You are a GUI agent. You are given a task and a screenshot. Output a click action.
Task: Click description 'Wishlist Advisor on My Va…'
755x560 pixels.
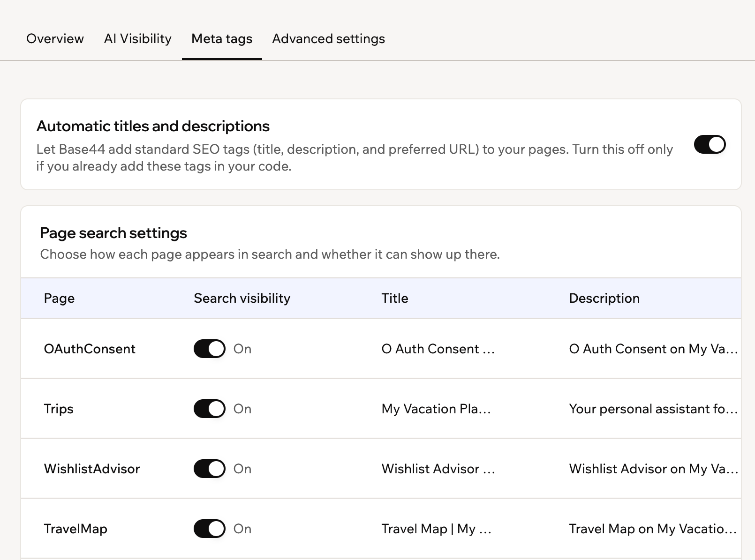point(653,469)
